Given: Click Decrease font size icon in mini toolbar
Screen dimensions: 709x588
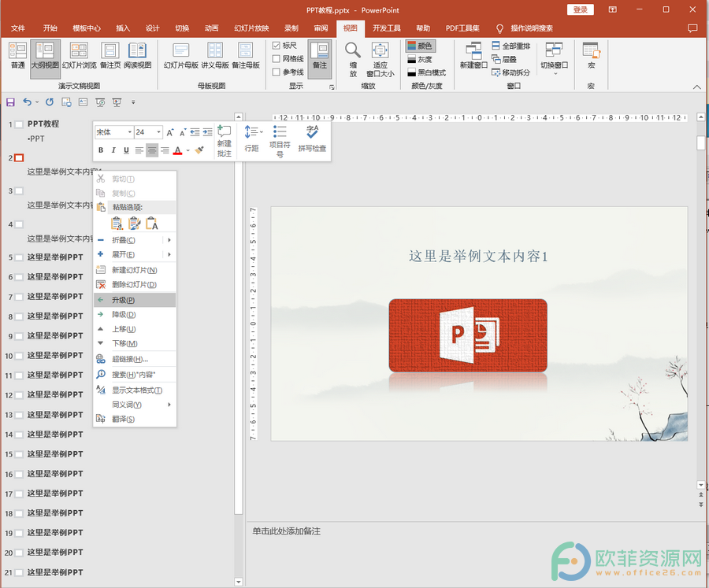Looking at the screenshot, I should 182,132.
